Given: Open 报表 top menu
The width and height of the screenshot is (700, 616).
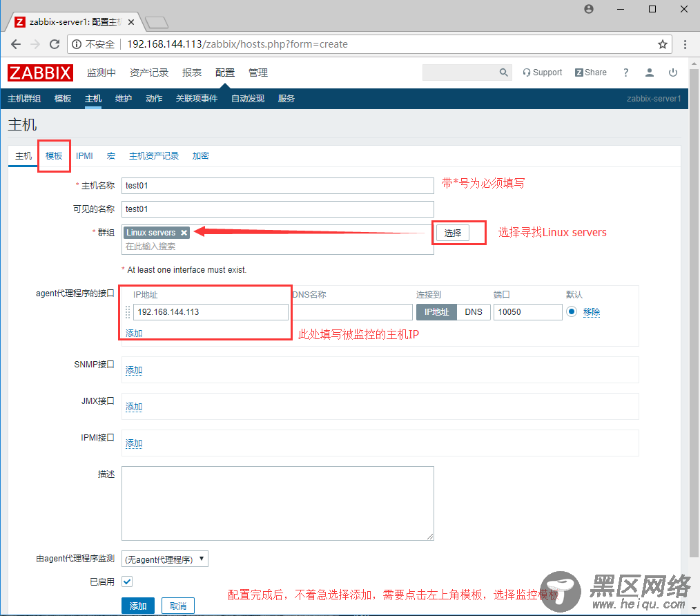Looking at the screenshot, I should click(192, 73).
